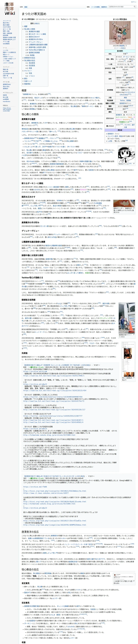Open 恒辞苑 under サブプロジェクト
Image resolution: width=138 pixels, height=644 pixels.
(x=5, y=95)
